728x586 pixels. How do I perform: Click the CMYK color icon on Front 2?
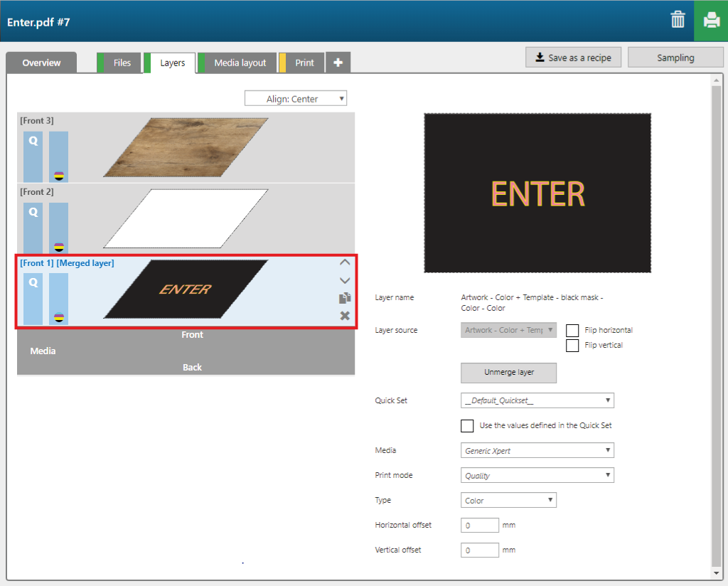[59, 247]
